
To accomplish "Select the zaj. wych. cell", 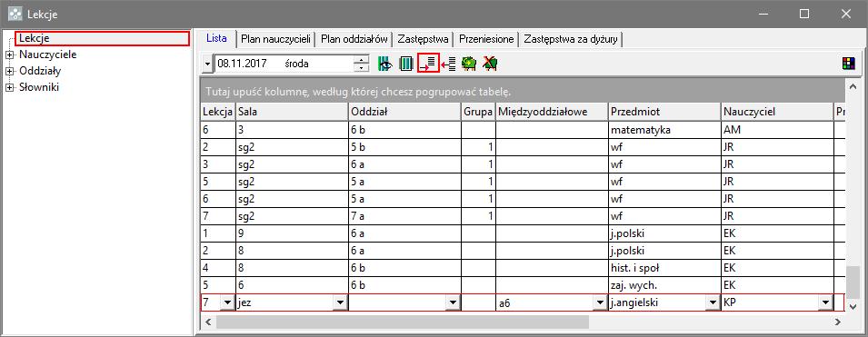I will point(664,285).
